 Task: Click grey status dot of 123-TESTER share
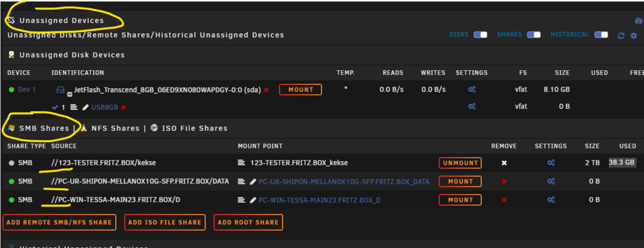tap(11, 163)
